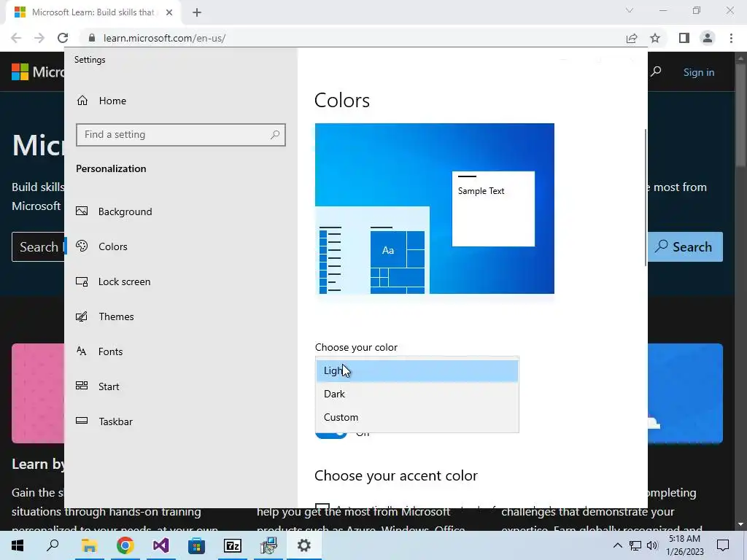Open volume control in tray
This screenshot has width=747, height=560.
pos(652,545)
